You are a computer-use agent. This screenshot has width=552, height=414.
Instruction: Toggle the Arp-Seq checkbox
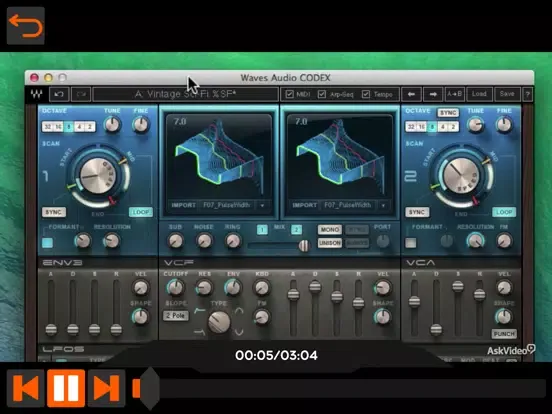click(x=322, y=94)
